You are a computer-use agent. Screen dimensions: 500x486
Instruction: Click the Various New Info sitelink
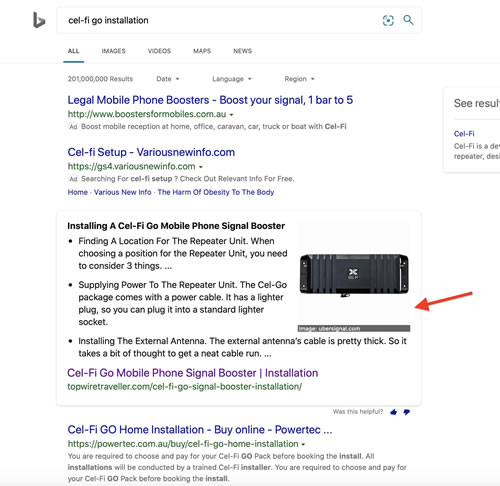click(122, 192)
